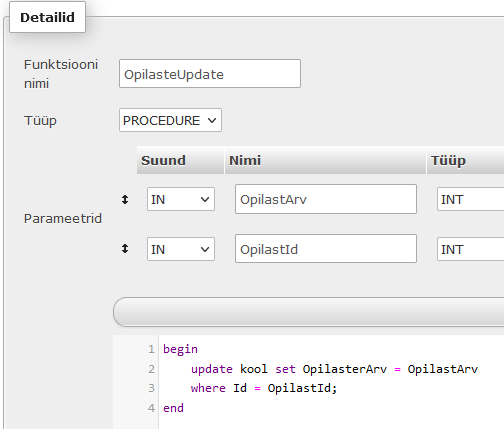Click the 'update kool set' code line

(x=334, y=369)
